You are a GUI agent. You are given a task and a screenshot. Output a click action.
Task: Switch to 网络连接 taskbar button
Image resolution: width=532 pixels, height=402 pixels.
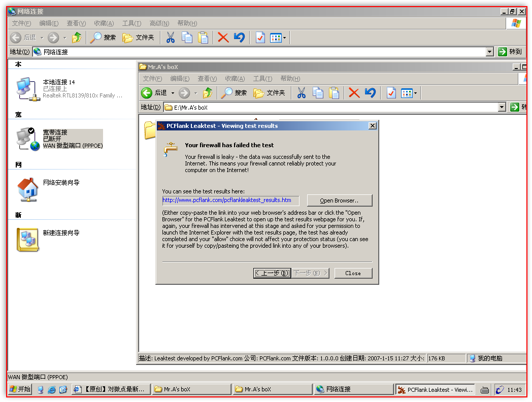coord(353,389)
